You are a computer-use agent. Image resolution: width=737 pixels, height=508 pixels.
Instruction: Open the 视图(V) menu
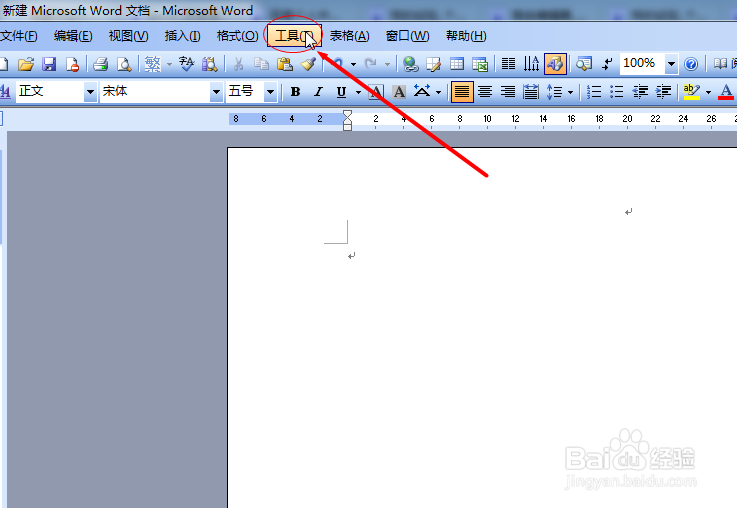click(128, 36)
